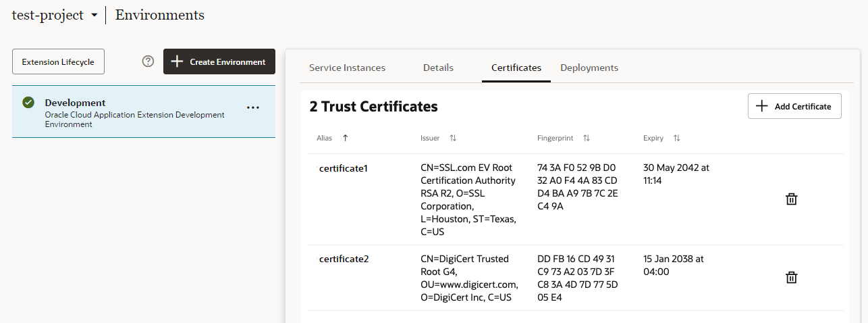Click the Add Certificate button
Screen dimensions: 868x323
794,106
